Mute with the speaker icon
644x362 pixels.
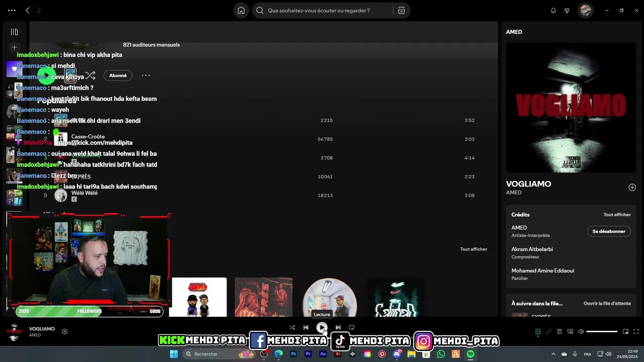pos(581,331)
